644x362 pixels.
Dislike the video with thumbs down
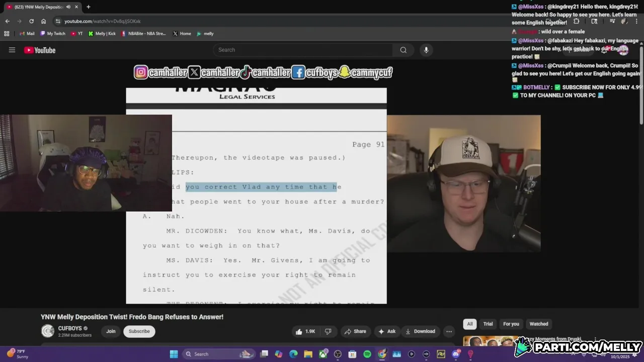(328, 331)
